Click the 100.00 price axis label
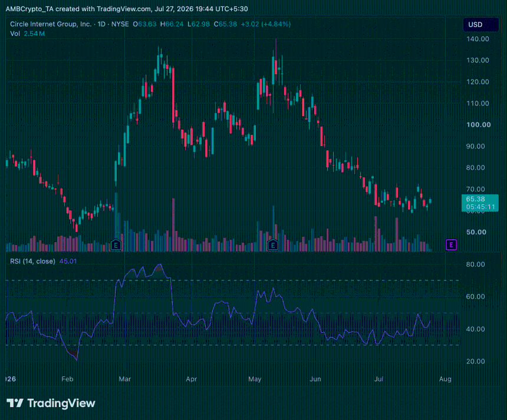Screen dimensions: 507x420 [478, 125]
